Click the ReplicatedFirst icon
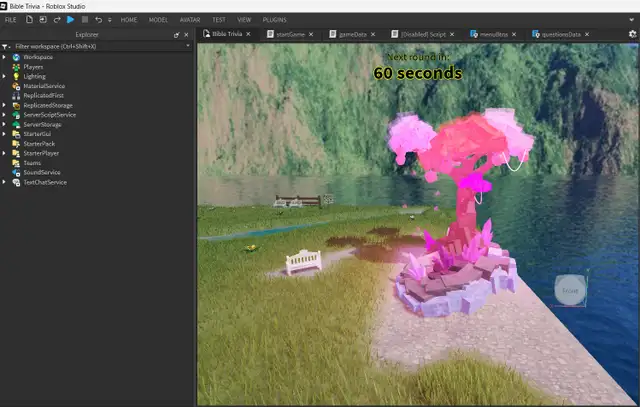Image resolution: width=640 pixels, height=407 pixels. 16,96
